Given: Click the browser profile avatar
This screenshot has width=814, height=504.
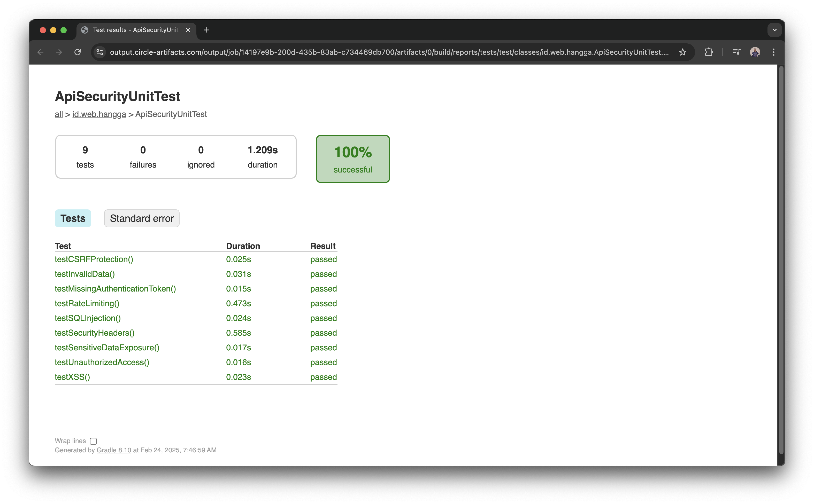Looking at the screenshot, I should 755,52.
